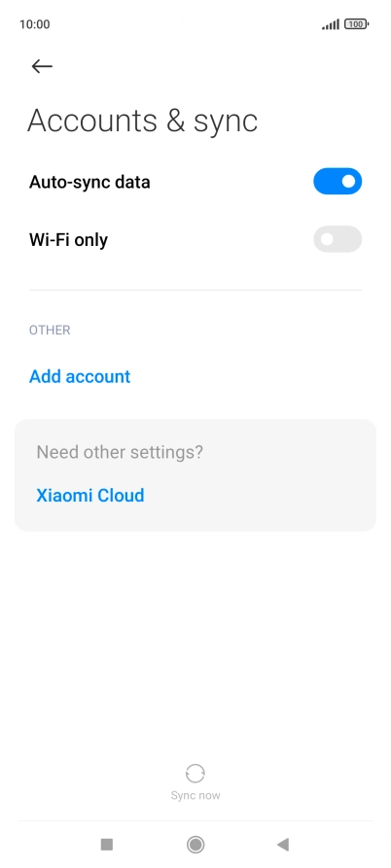This screenshot has height=868, width=391.
Task: Tap the triangle Back navigation button
Action: (283, 845)
